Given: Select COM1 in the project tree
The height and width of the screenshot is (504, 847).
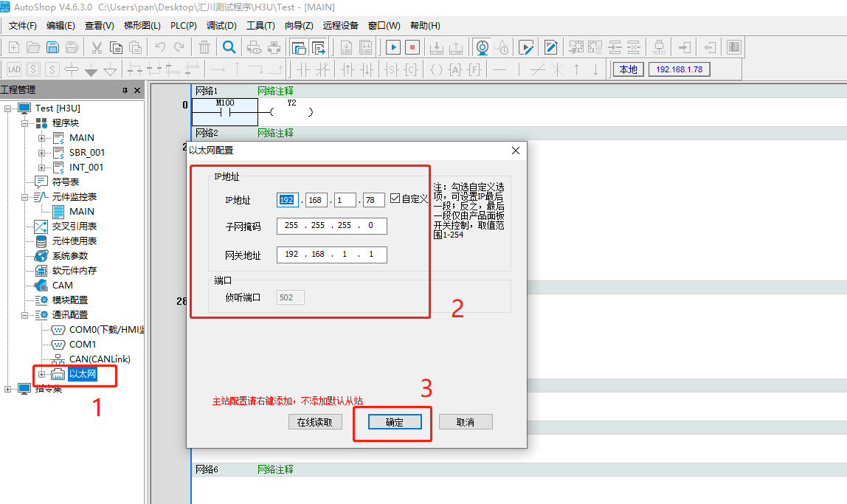Looking at the screenshot, I should [82, 344].
